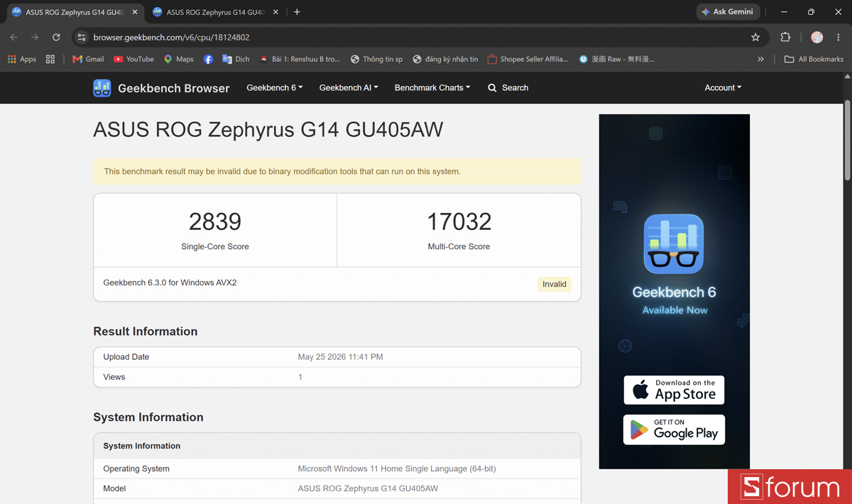Image resolution: width=852 pixels, height=504 pixels.
Task: Open the Maps bookmark
Action: pyautogui.click(x=178, y=59)
